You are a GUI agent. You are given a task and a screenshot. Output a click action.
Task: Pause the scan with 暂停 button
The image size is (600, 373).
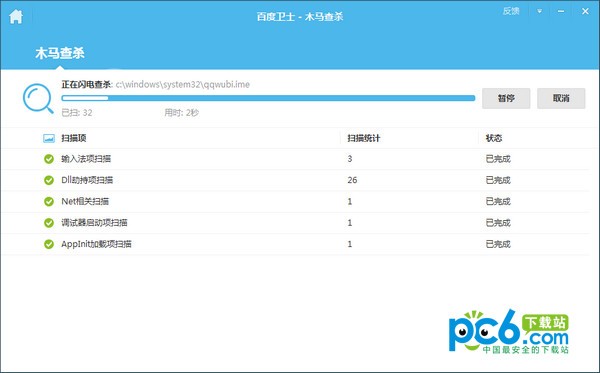click(x=506, y=98)
